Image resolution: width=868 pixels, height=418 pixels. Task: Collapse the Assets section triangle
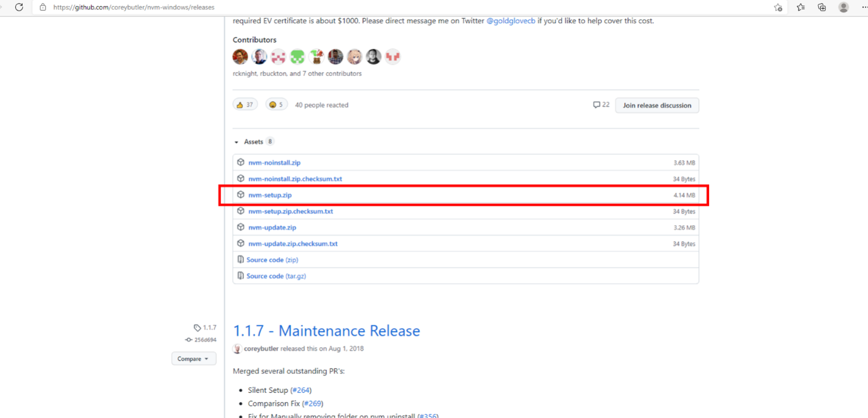pos(236,142)
